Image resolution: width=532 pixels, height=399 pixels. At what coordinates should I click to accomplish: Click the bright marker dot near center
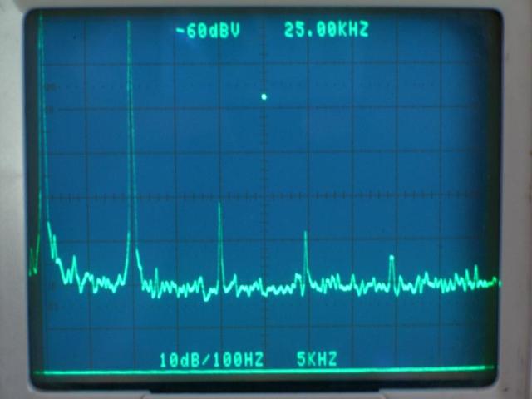(264, 97)
